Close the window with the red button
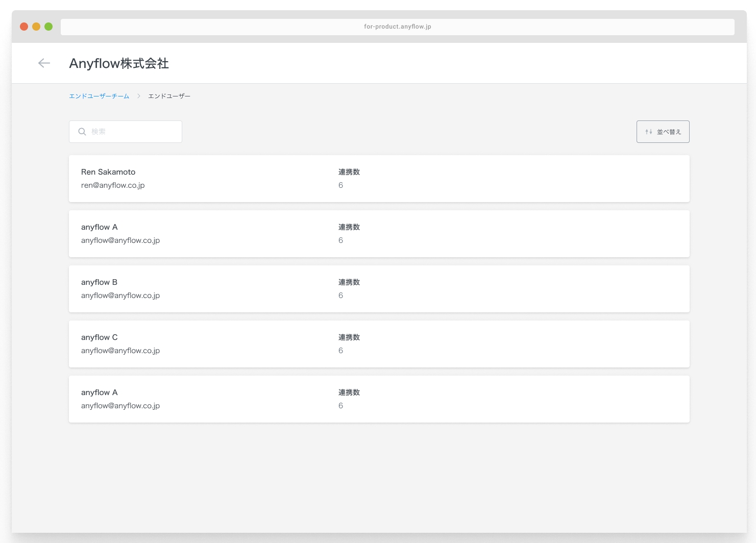The height and width of the screenshot is (543, 756). click(x=24, y=27)
